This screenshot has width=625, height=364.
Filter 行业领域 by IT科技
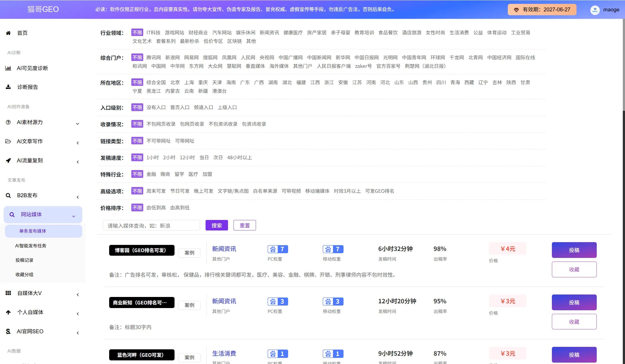(153, 33)
